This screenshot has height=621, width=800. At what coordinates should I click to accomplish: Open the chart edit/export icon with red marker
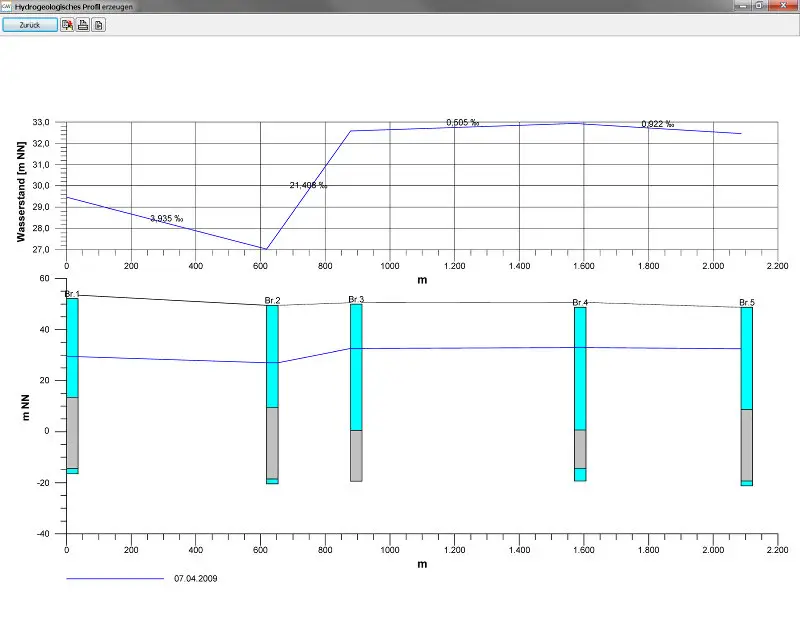point(67,25)
